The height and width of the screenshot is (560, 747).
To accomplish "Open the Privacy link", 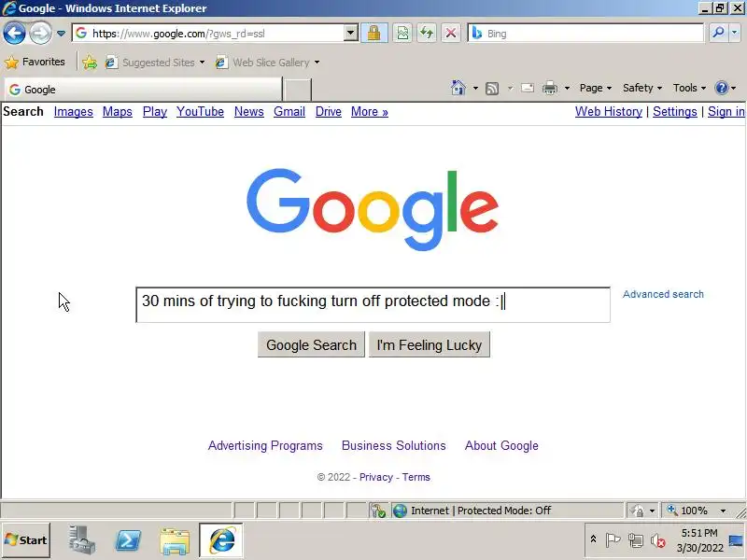I will pyautogui.click(x=376, y=477).
